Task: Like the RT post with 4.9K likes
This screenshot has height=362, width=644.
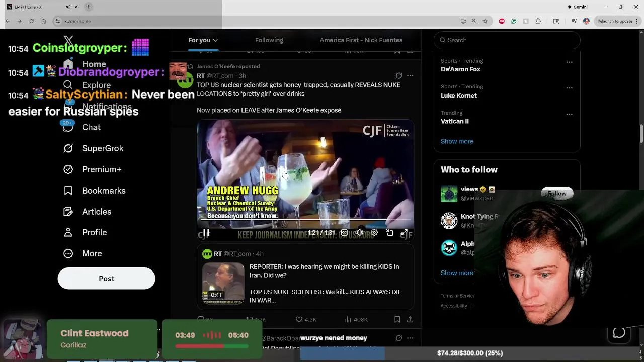Action: click(x=306, y=319)
